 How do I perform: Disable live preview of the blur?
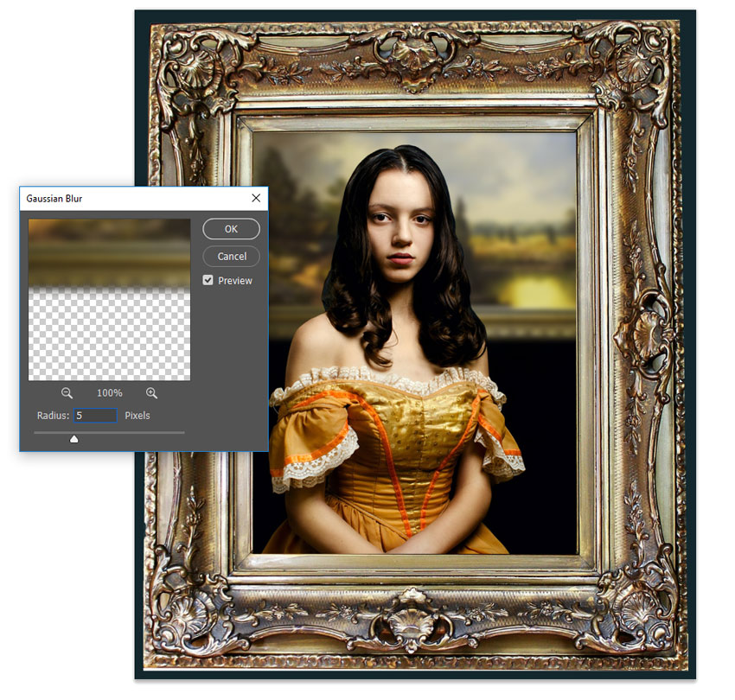click(x=208, y=280)
